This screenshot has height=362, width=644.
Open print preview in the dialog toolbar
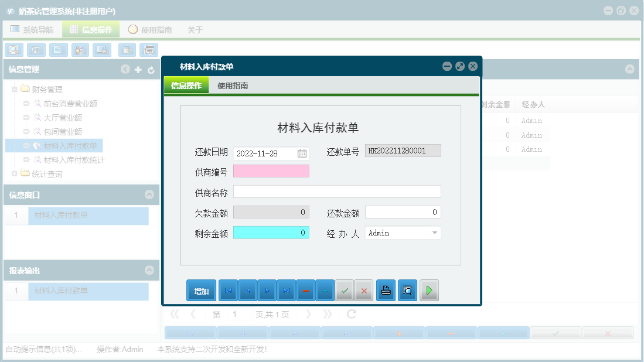point(407,290)
